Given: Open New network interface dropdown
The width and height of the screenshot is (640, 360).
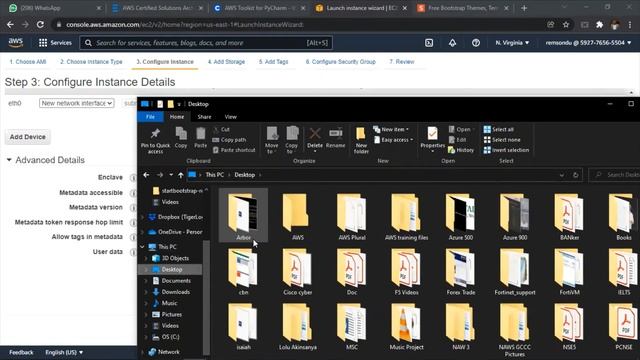Looking at the screenshot, I should click(x=77, y=103).
